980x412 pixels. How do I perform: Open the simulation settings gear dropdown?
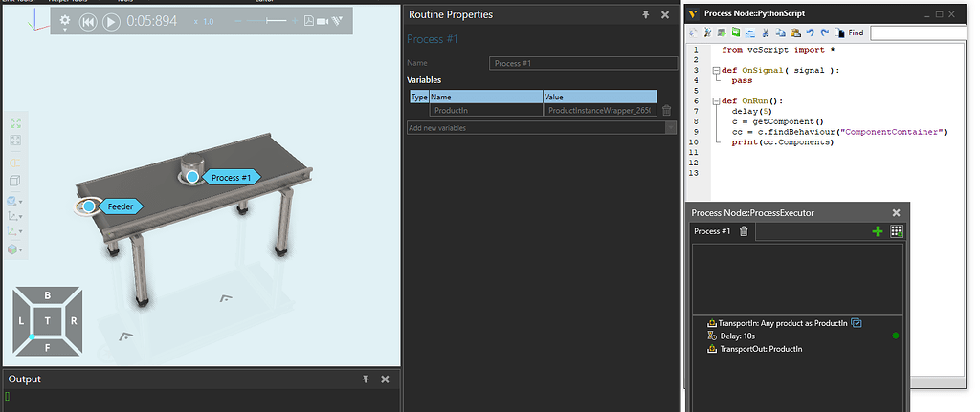(x=65, y=21)
